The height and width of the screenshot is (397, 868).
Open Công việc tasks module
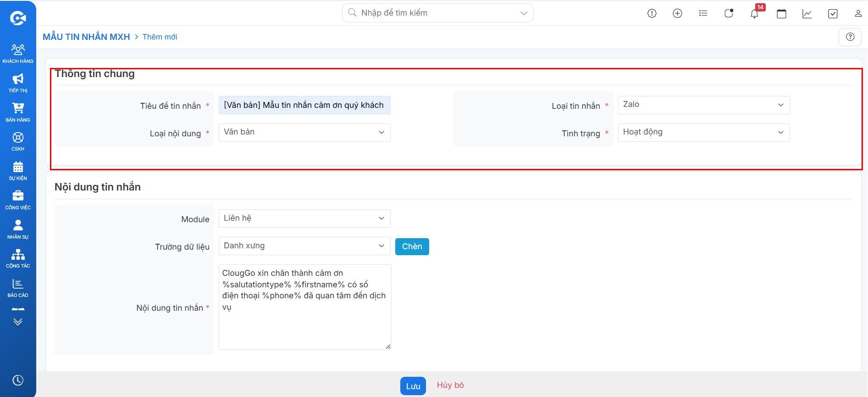click(x=18, y=200)
